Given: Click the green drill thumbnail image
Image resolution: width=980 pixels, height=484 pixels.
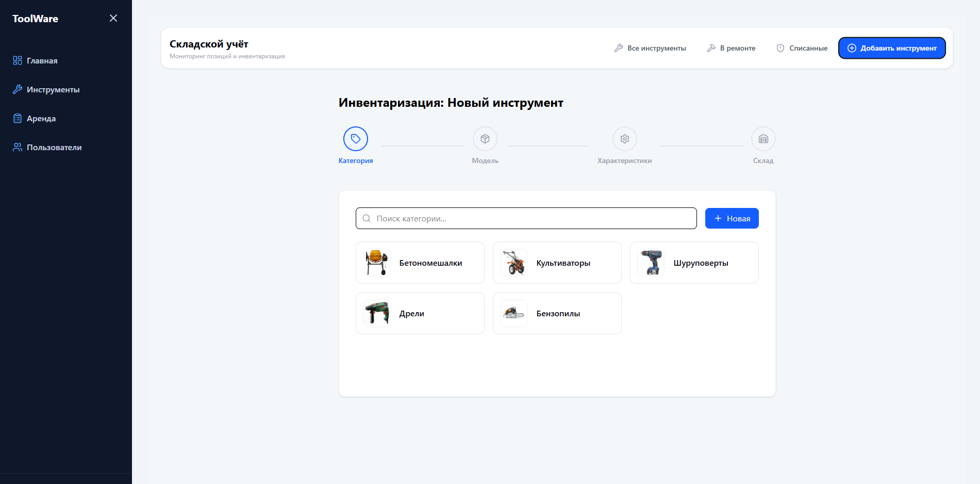Looking at the screenshot, I should [x=377, y=313].
